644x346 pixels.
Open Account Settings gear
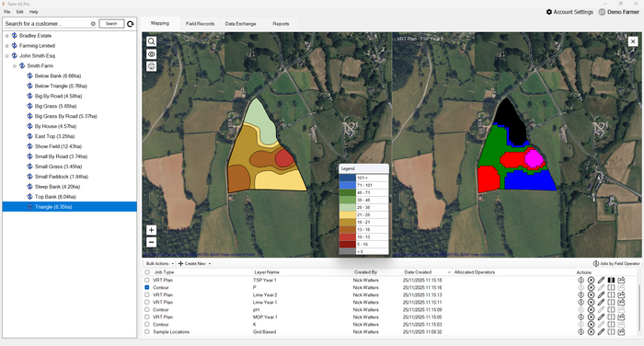click(x=569, y=12)
